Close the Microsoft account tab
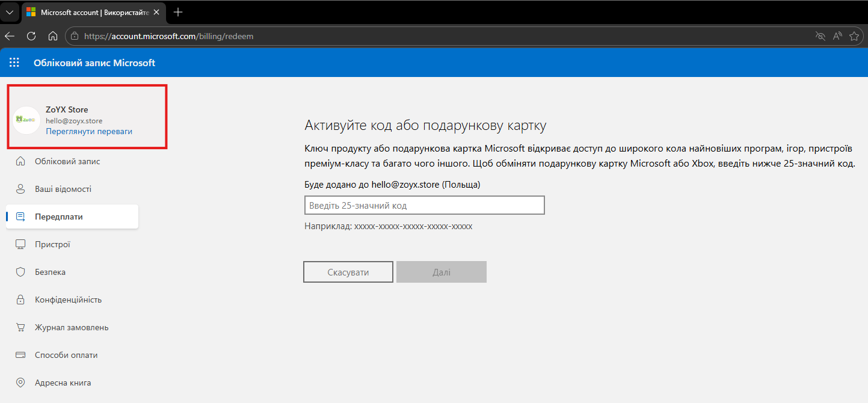 tap(157, 12)
